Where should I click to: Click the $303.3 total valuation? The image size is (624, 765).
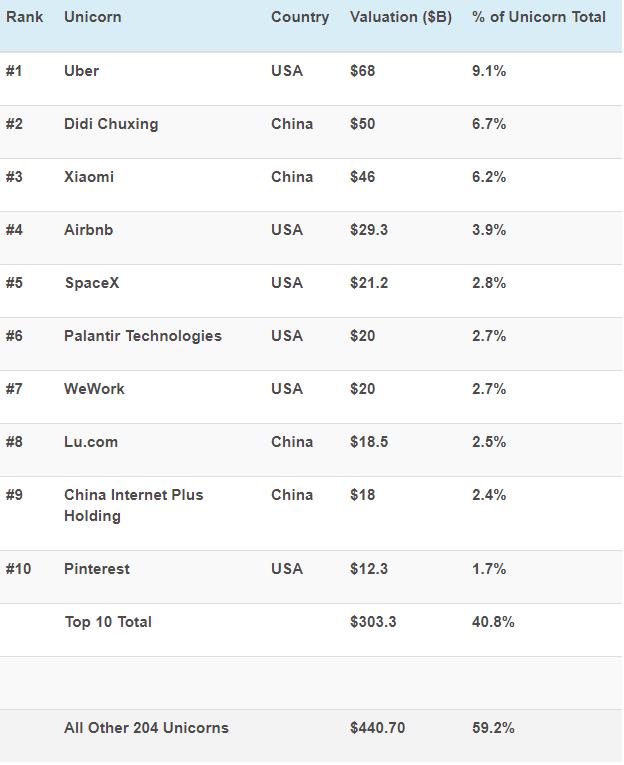click(373, 622)
